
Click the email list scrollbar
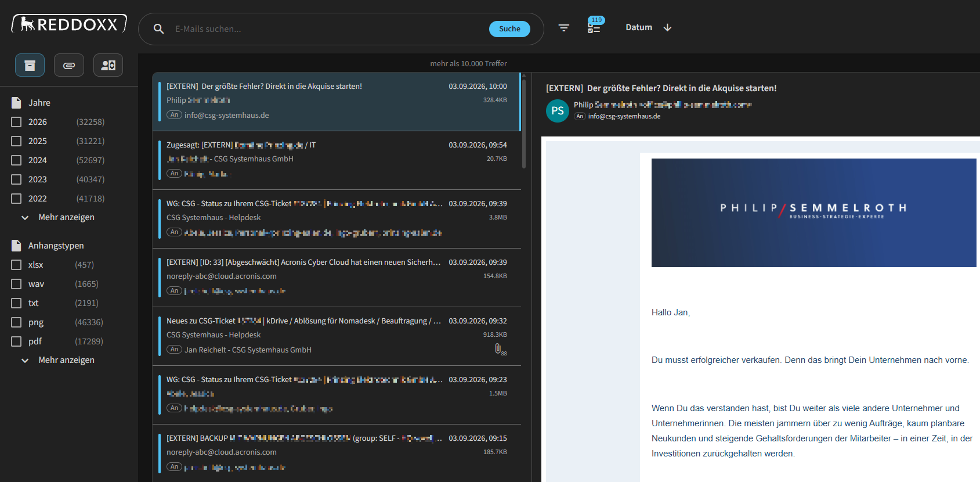pyautogui.click(x=524, y=123)
